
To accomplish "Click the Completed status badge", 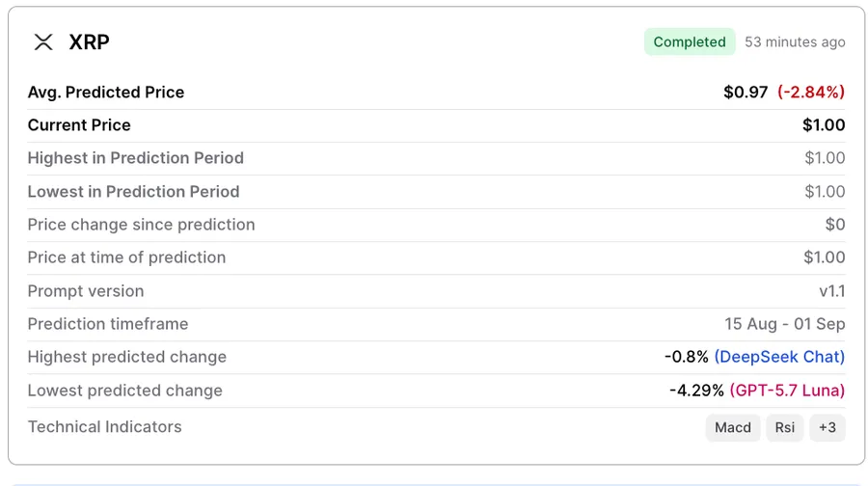I will point(690,41).
